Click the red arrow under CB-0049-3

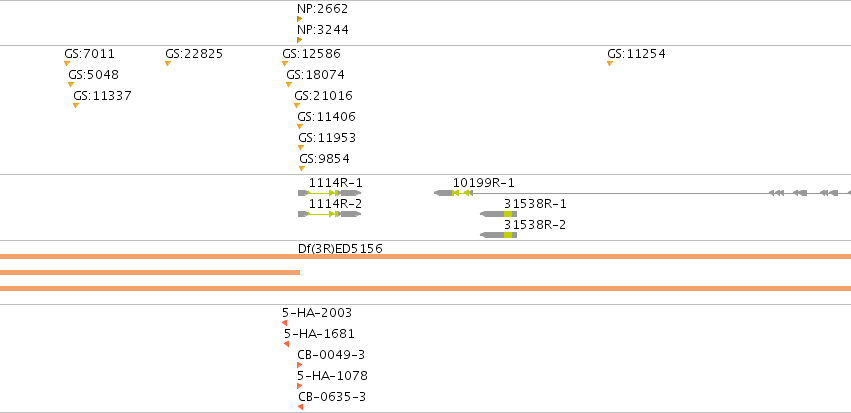(x=300, y=365)
